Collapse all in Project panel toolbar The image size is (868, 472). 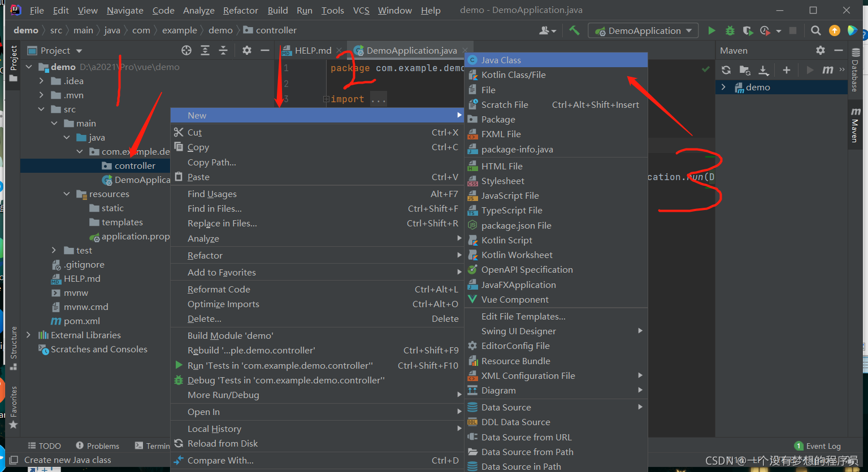pos(223,50)
